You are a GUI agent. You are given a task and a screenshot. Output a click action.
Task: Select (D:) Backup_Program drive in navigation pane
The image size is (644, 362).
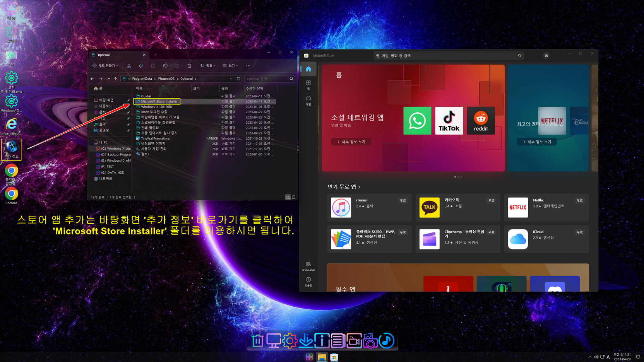pos(113,154)
